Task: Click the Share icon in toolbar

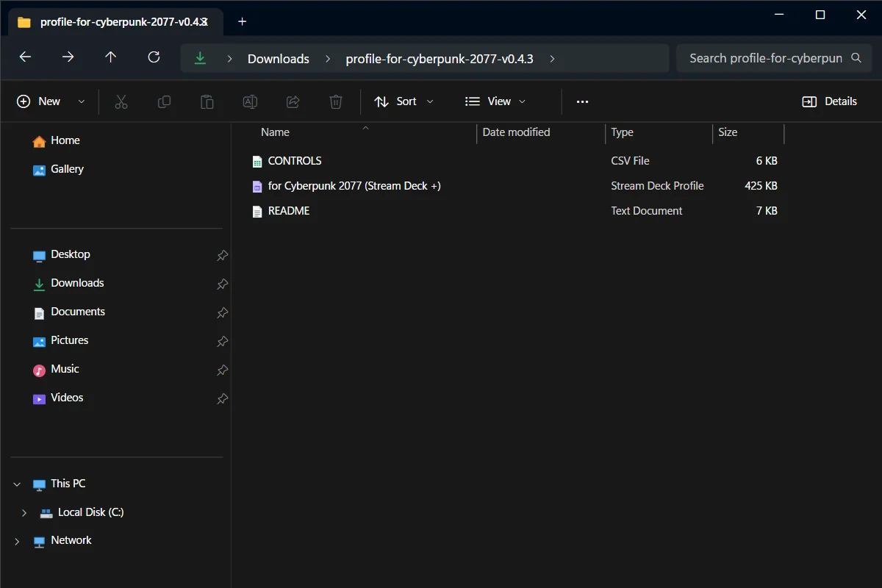Action: (x=293, y=101)
